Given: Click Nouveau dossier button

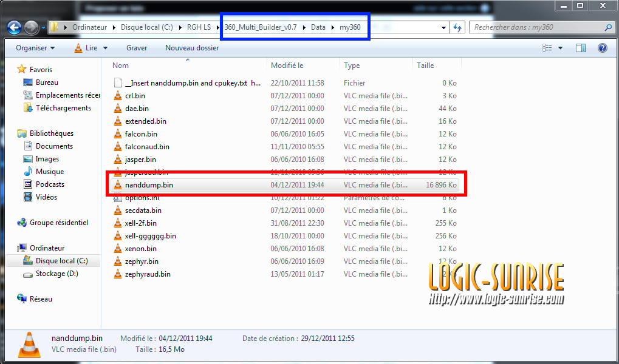Looking at the screenshot, I should (192, 48).
